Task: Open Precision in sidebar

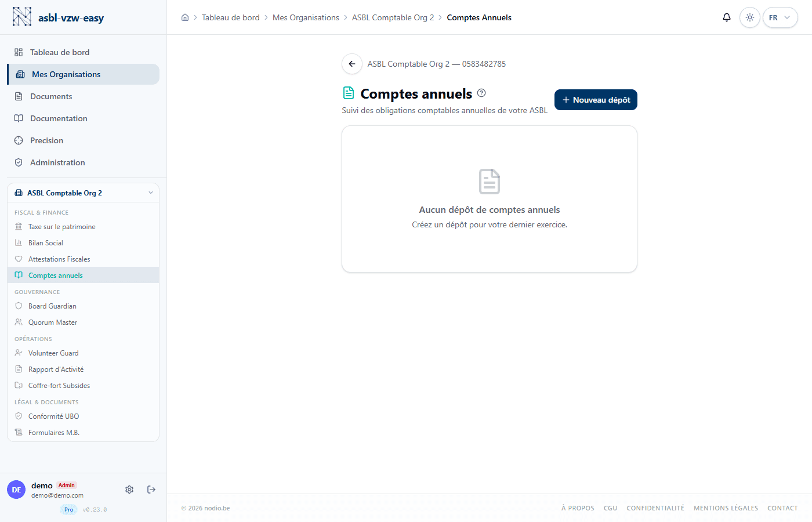Action: tap(83, 140)
